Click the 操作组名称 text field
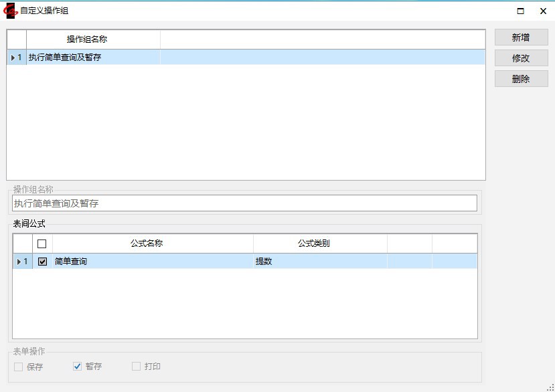The width and height of the screenshot is (555, 392). coord(244,203)
